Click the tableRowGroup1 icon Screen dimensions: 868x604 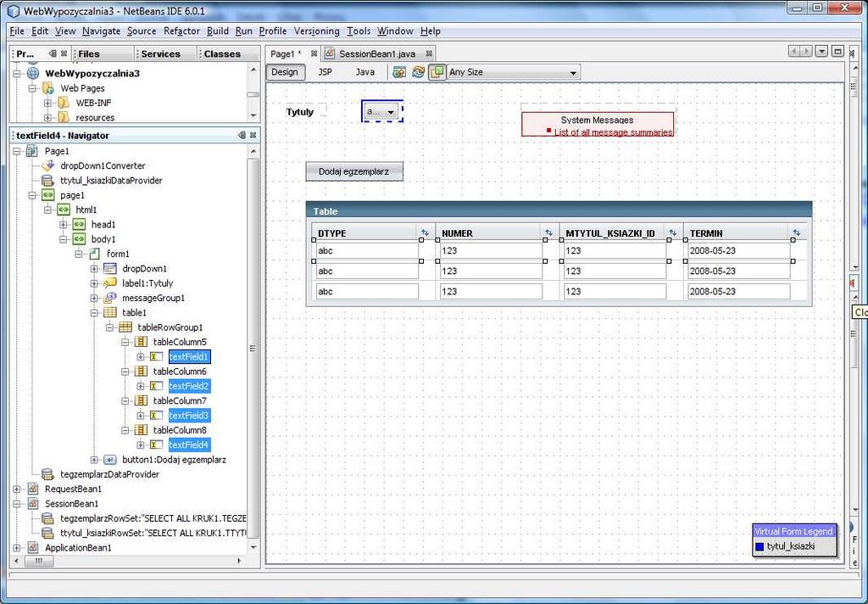[125, 327]
